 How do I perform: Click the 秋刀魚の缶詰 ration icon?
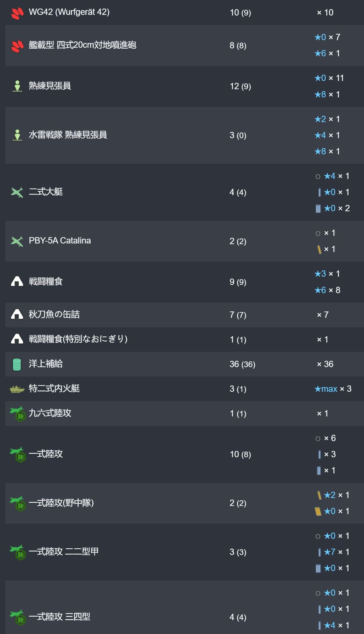[17, 314]
